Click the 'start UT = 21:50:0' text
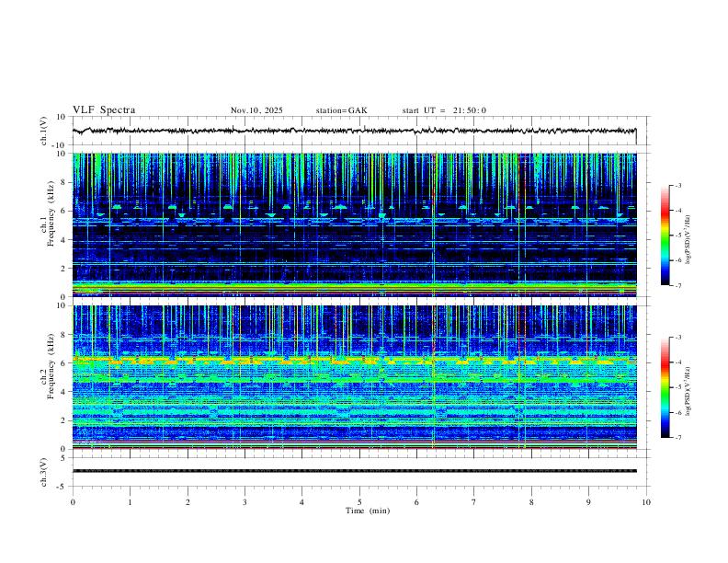728x563 pixels. 444,110
